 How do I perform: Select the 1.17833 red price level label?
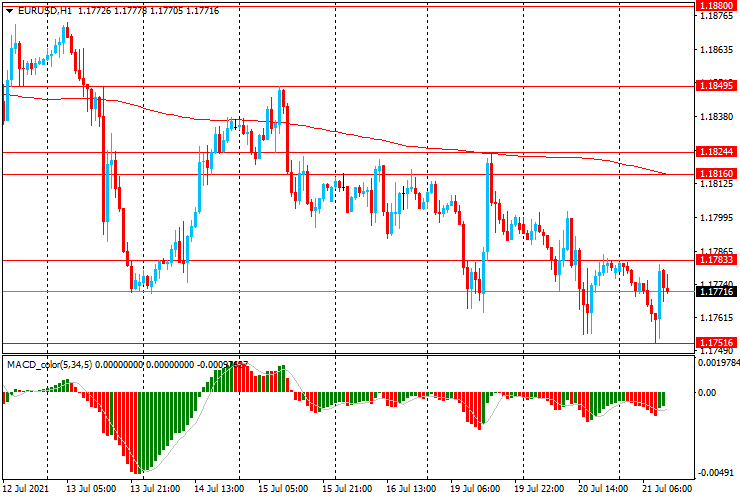(x=716, y=260)
